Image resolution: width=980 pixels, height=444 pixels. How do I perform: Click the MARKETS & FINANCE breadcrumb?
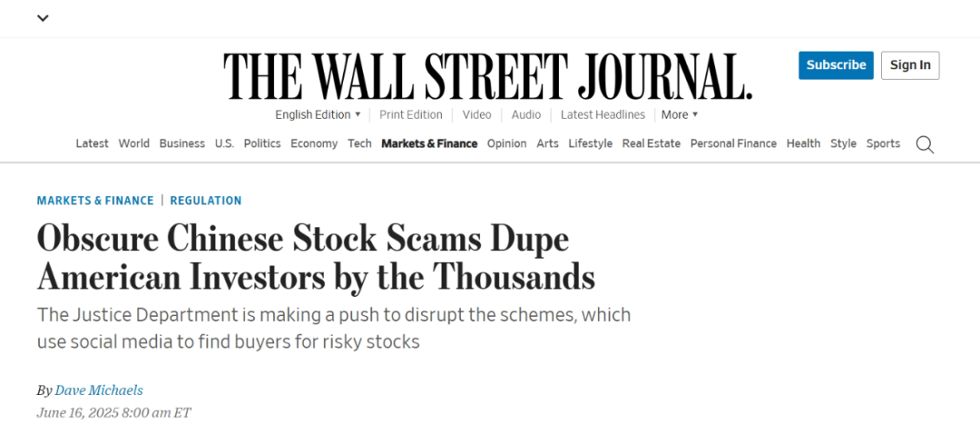(x=95, y=201)
